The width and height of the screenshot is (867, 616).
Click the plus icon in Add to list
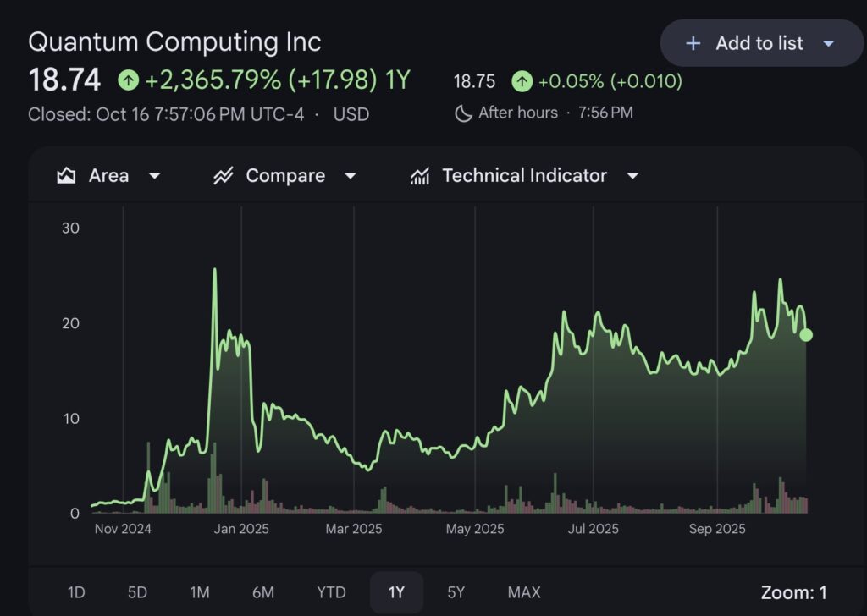(x=693, y=43)
